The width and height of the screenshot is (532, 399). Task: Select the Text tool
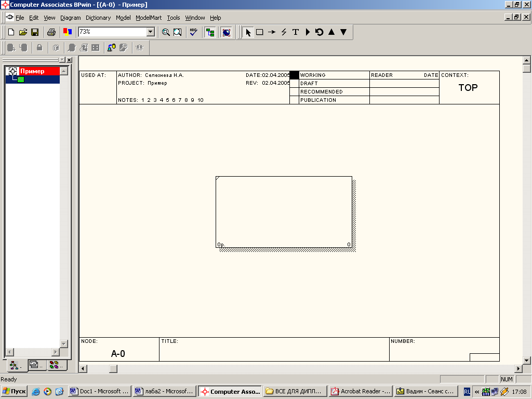click(296, 32)
